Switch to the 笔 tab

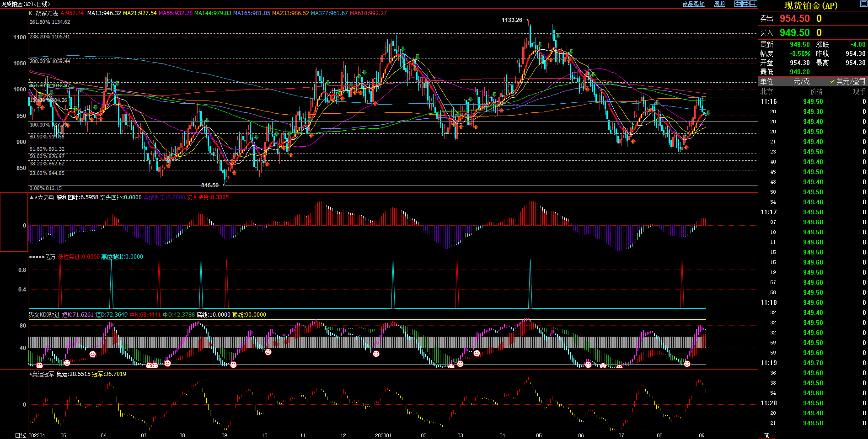766,435
